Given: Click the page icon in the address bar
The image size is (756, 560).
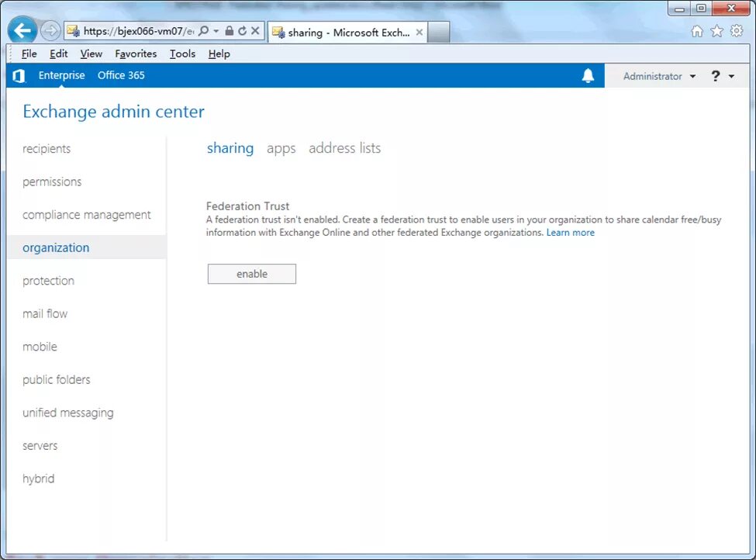Looking at the screenshot, I should click(74, 31).
